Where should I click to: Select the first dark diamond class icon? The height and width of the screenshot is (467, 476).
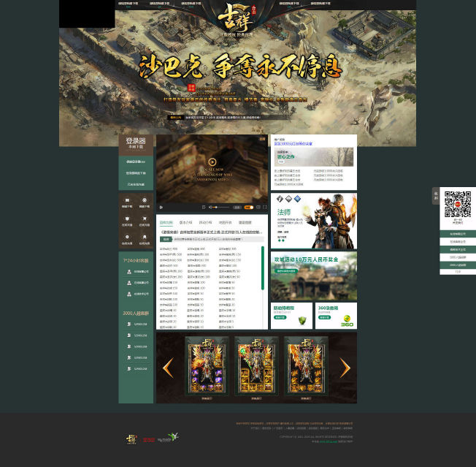280,199
